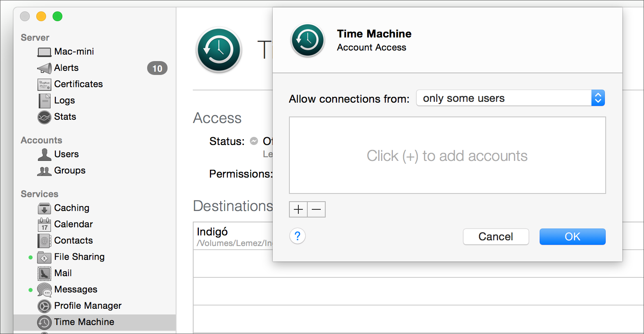
Task: Click the grey status indicator next to Status
Action: pos(254,141)
